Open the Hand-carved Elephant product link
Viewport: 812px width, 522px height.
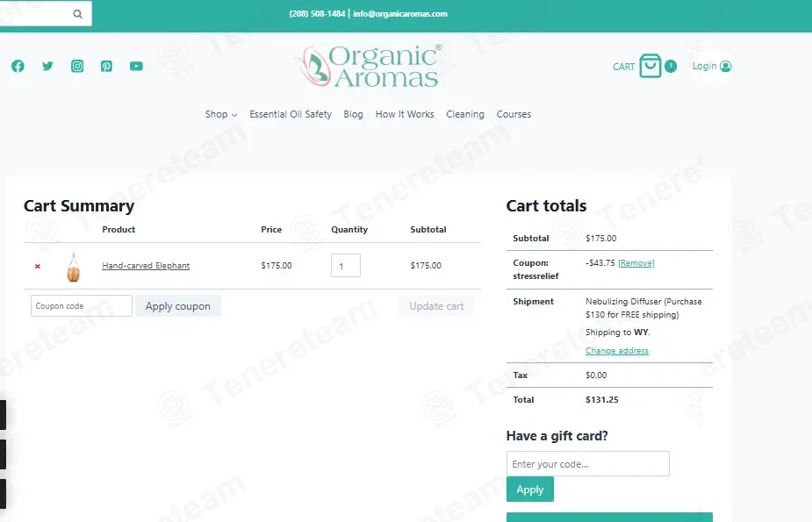(x=146, y=266)
